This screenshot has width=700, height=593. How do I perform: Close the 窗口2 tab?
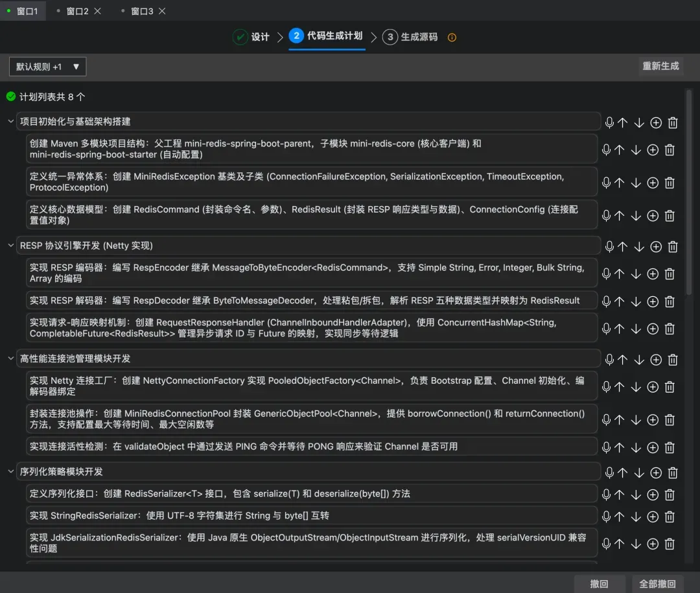point(97,11)
